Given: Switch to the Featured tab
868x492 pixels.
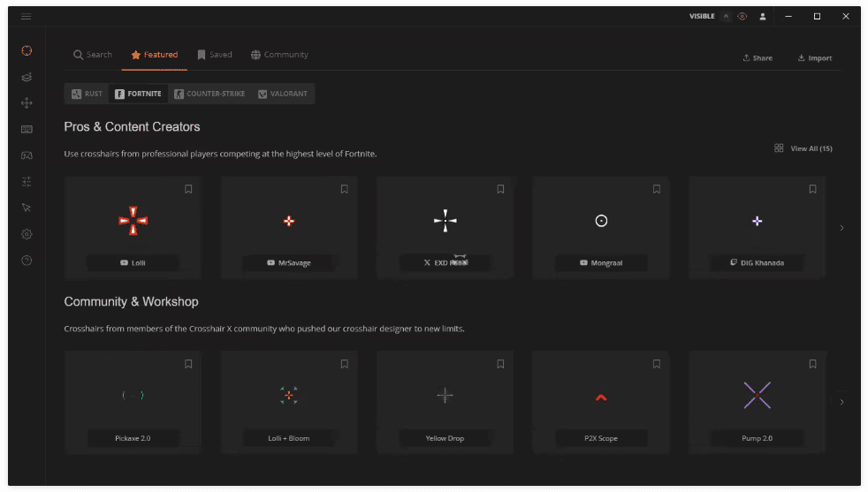Looking at the screenshot, I should [x=155, y=55].
